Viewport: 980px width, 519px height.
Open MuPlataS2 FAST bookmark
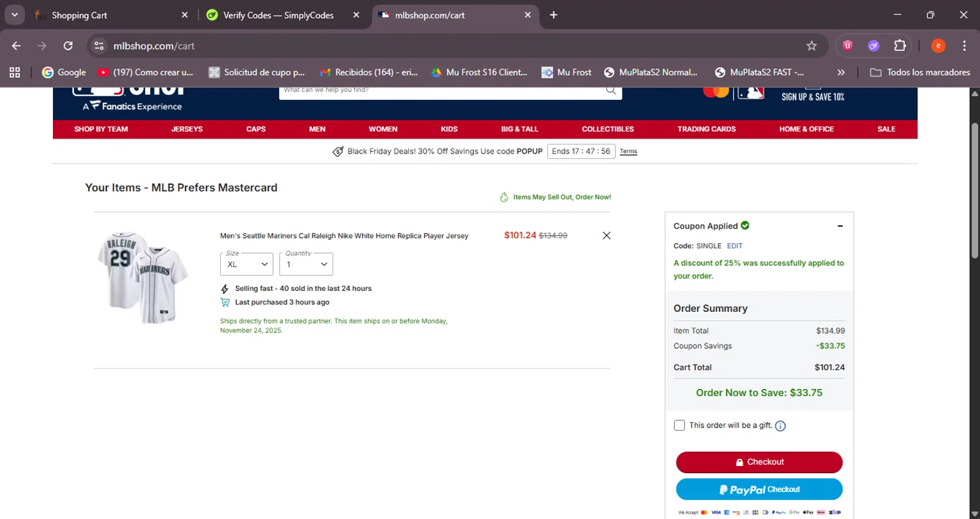(760, 73)
